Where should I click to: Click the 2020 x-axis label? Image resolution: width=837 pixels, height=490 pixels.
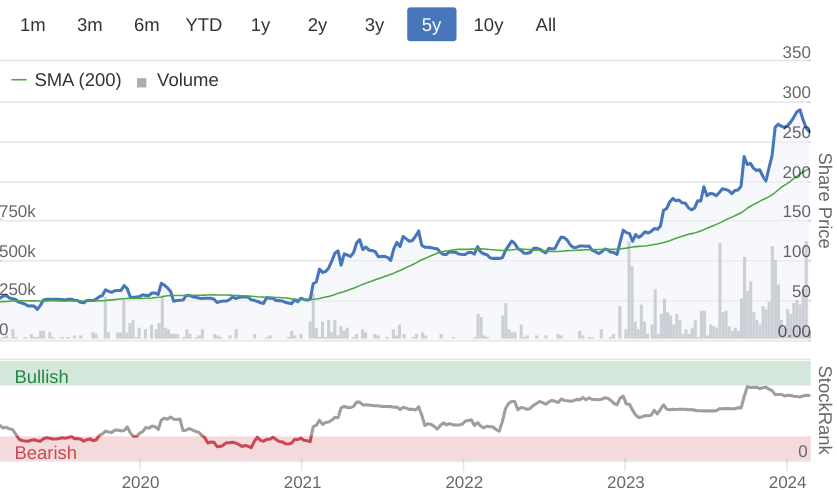click(x=139, y=481)
